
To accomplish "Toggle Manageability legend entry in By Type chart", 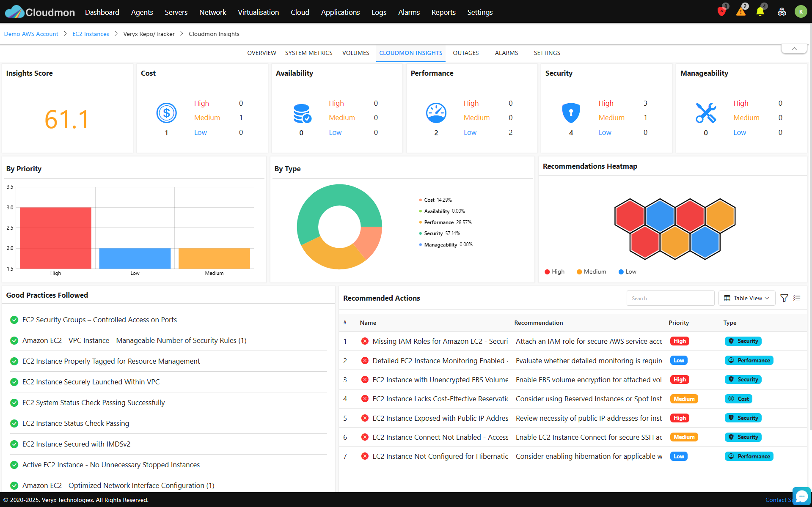I will click(x=446, y=245).
